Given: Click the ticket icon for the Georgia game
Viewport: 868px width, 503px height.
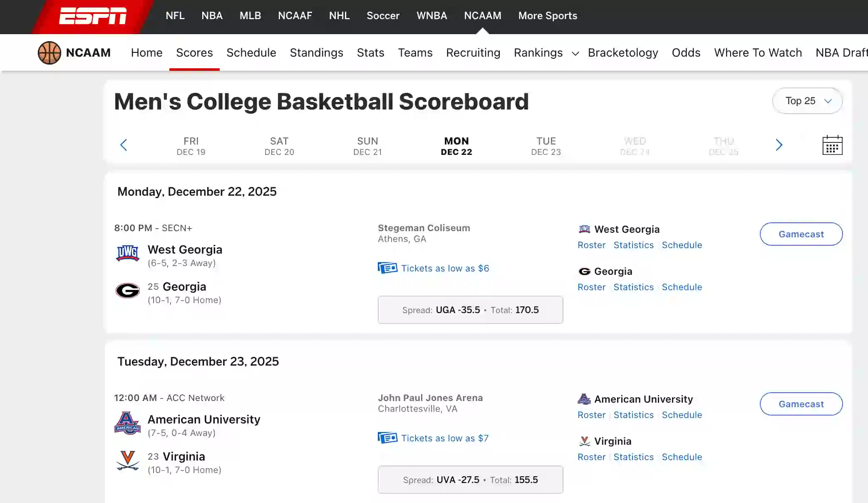Looking at the screenshot, I should (x=387, y=268).
